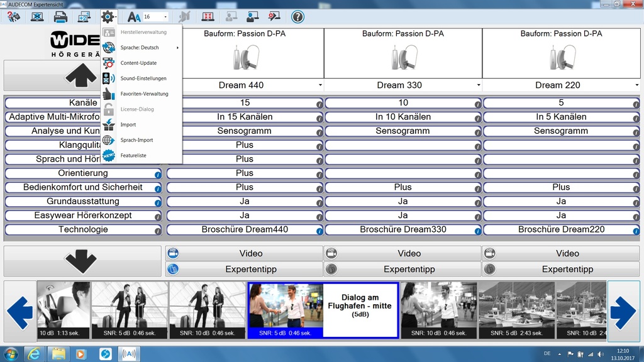Click info icon on Grundausstattung row
Image resolution: width=644 pixels, height=362 pixels.
pyautogui.click(x=158, y=203)
